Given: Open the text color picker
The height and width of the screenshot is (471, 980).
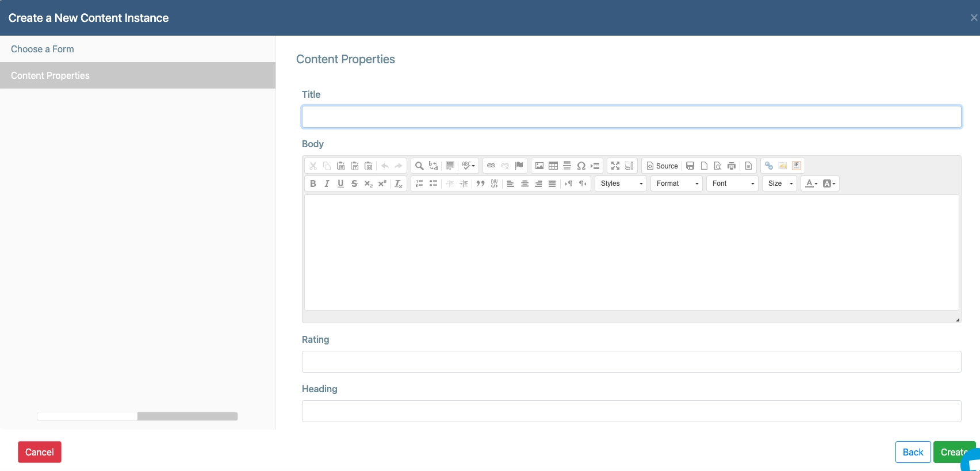Looking at the screenshot, I should tap(811, 183).
